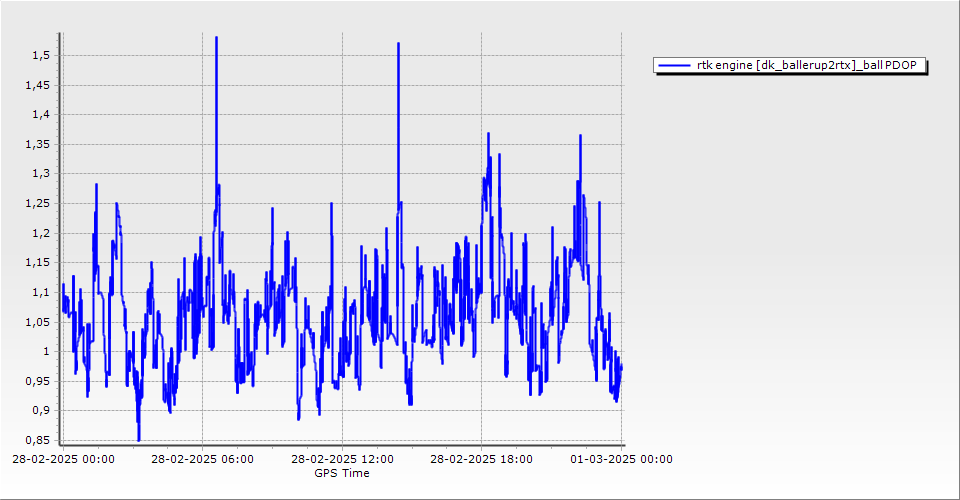960x500 pixels.
Task: Click y-axis value '0,95'
Action: [x=37, y=381]
